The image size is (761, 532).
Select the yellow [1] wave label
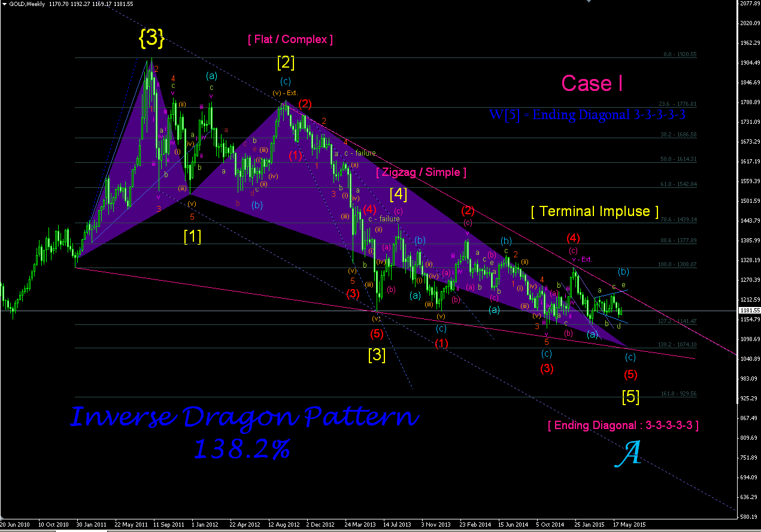click(192, 236)
